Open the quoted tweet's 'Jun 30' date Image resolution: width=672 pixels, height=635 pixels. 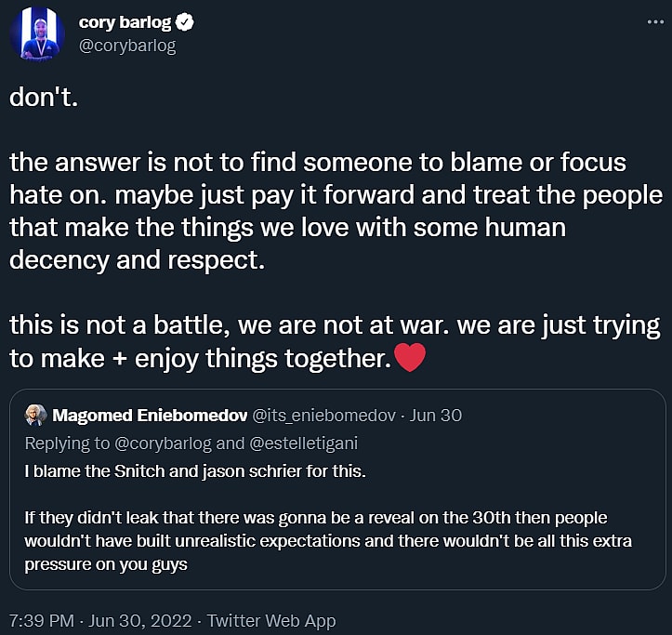pos(436,415)
